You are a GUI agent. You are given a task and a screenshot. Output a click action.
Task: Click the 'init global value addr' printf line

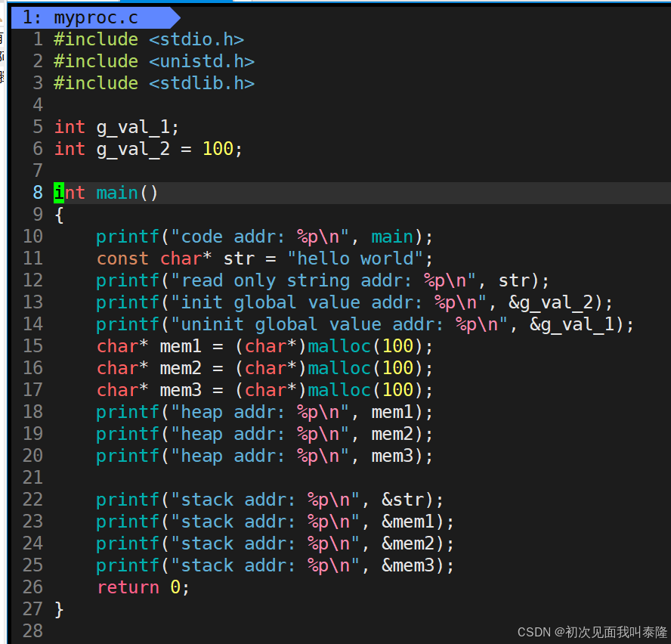click(x=354, y=302)
